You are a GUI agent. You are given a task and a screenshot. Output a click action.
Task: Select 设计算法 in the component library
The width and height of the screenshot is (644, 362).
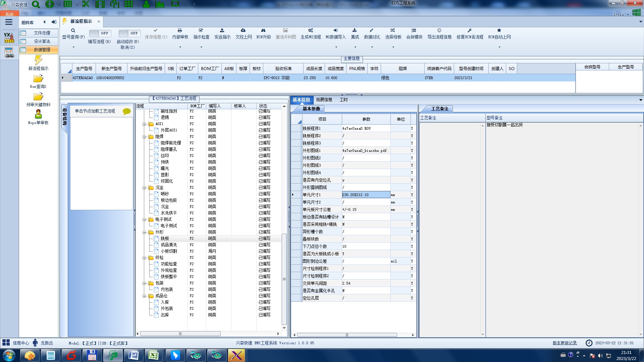tap(42, 41)
